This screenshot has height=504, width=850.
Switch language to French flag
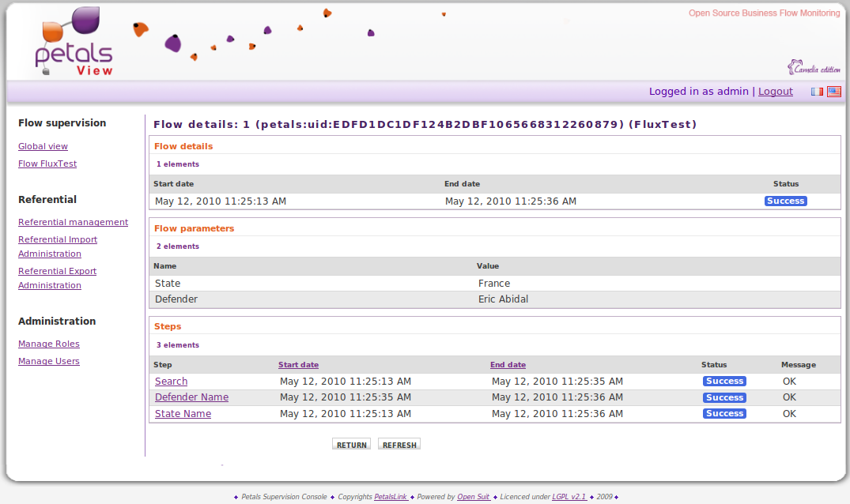[x=817, y=92]
